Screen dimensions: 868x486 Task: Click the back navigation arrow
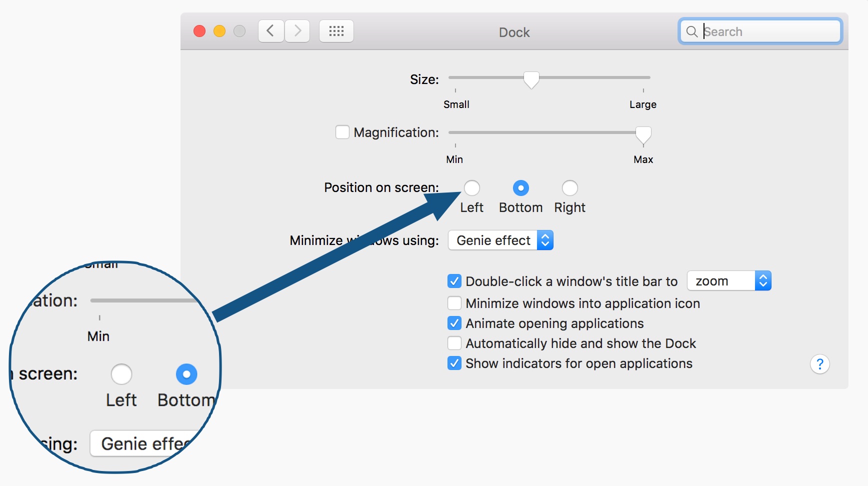(270, 30)
